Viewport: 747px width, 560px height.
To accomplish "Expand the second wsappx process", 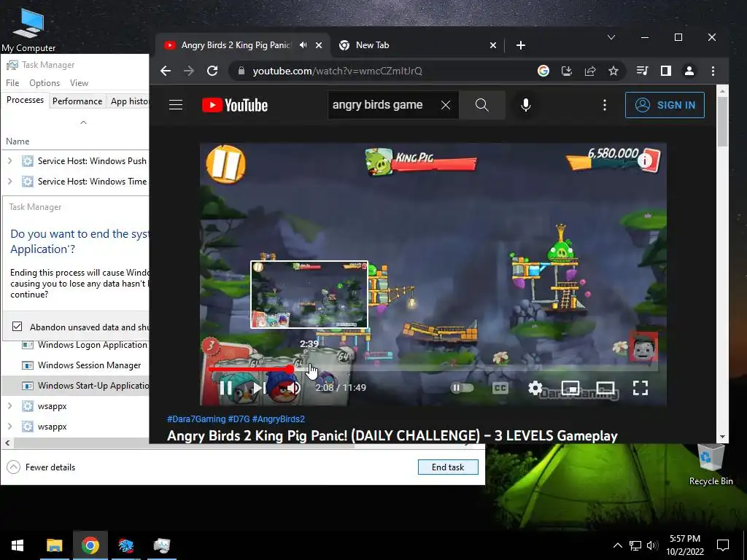I will 9,427.
